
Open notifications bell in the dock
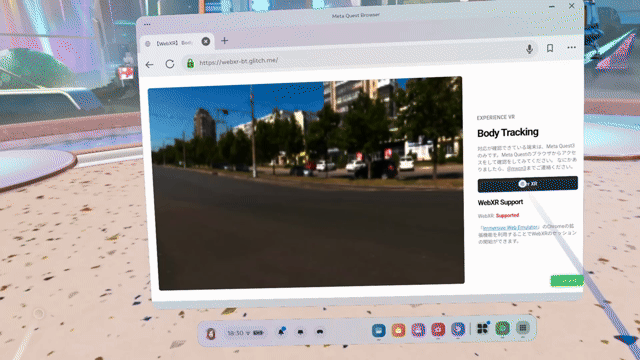point(281,332)
